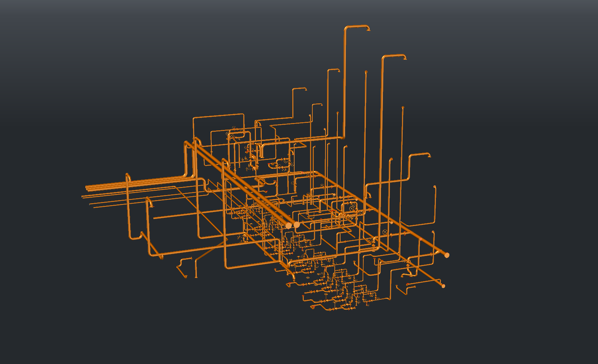
Task: Select the second-tallest riser with top bend
Action: click(x=382, y=152)
